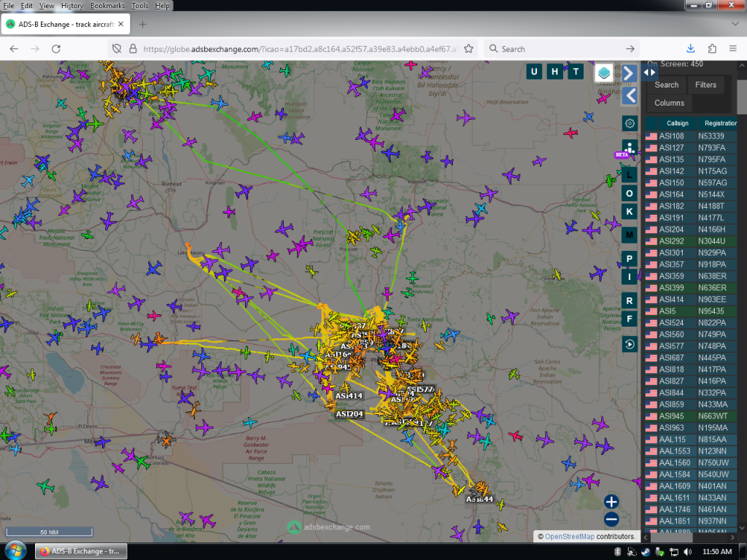747x560 pixels.
Task: Open the Windows Start menu
Action: (15, 551)
